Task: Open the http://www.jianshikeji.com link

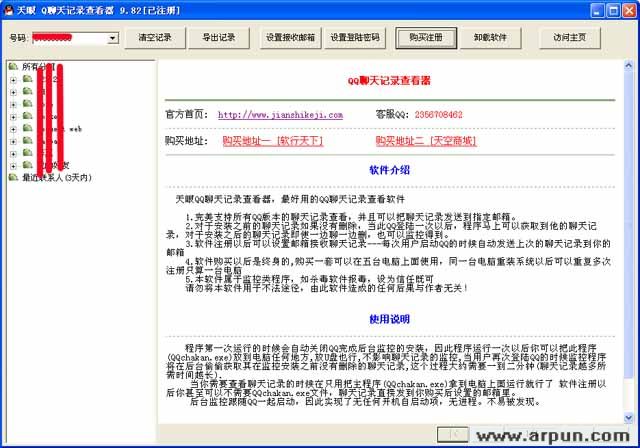Action: [x=280, y=115]
